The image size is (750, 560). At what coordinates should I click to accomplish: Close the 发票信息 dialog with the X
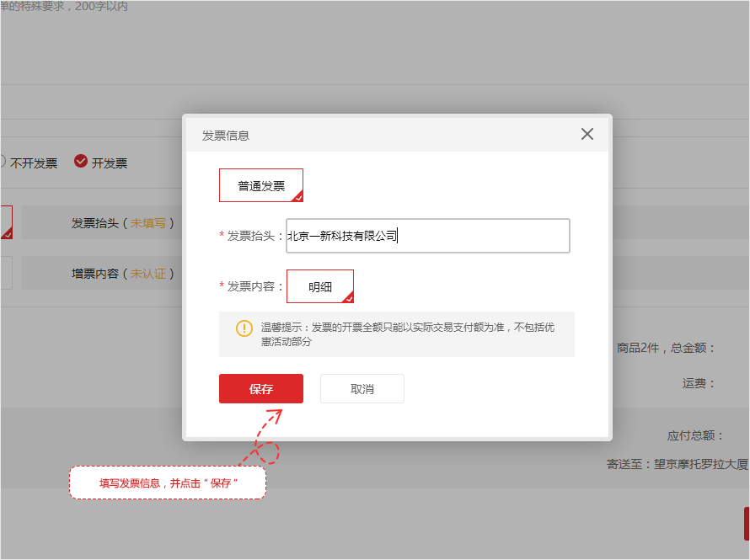[587, 134]
